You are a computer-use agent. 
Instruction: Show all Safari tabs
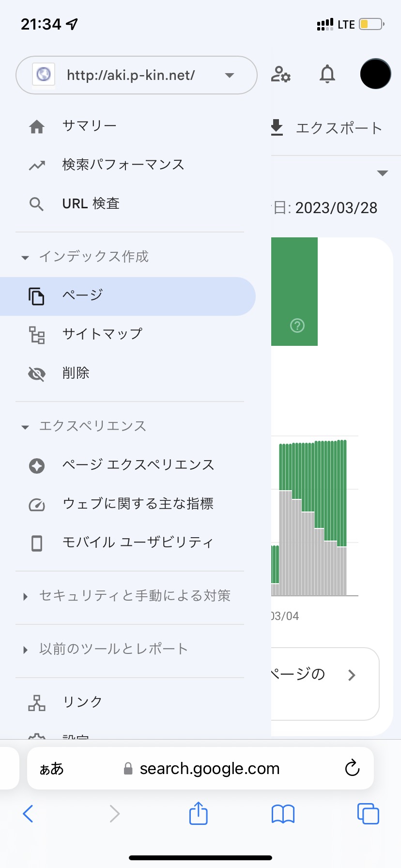click(368, 814)
